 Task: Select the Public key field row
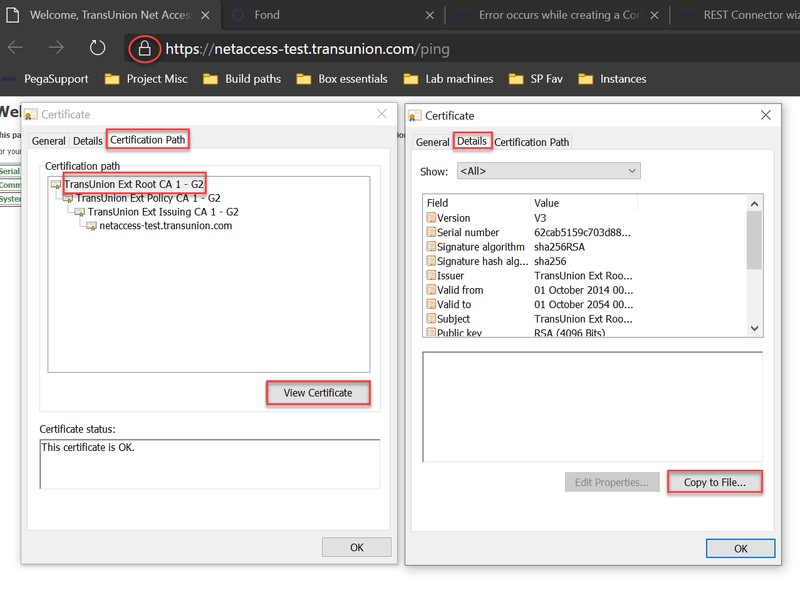(584, 332)
